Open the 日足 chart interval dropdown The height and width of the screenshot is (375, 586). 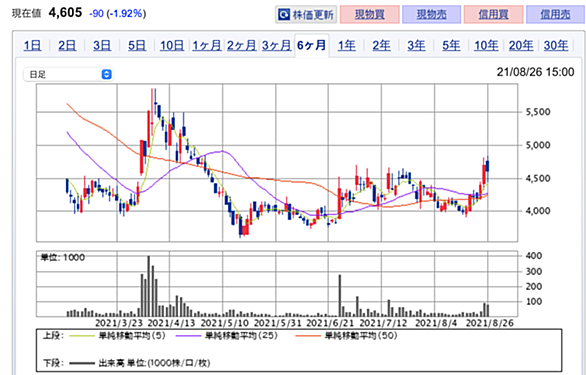point(68,74)
